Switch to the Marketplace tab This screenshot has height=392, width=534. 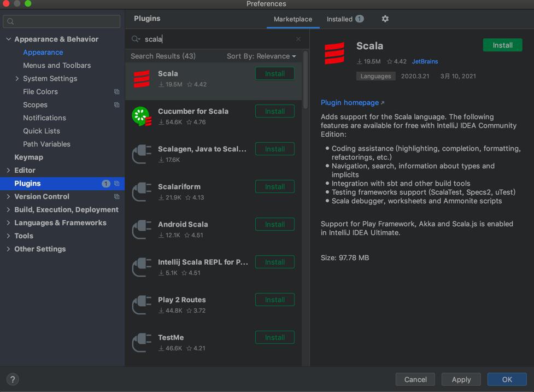[293, 19]
